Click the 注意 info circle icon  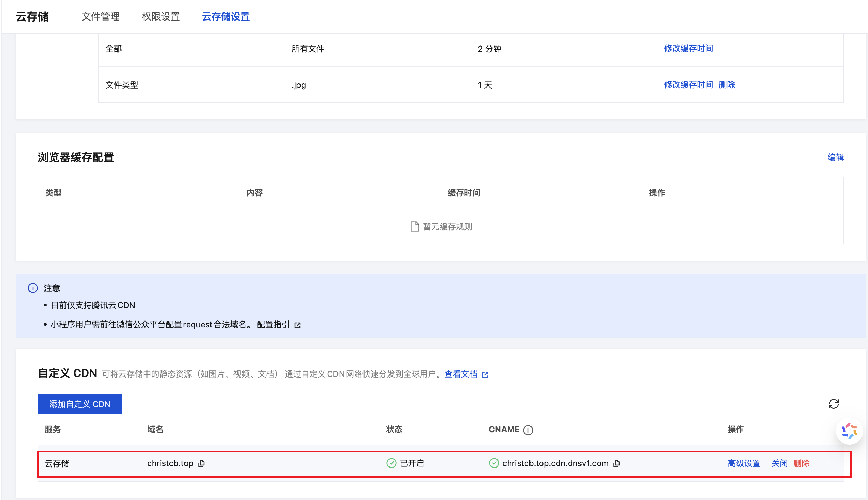(x=33, y=288)
